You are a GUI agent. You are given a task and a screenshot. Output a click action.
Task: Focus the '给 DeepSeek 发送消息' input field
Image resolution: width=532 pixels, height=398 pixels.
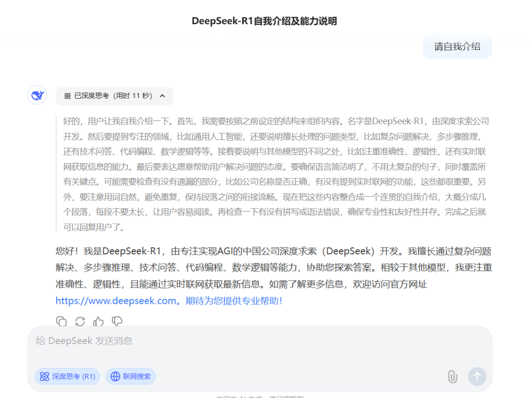point(260,341)
